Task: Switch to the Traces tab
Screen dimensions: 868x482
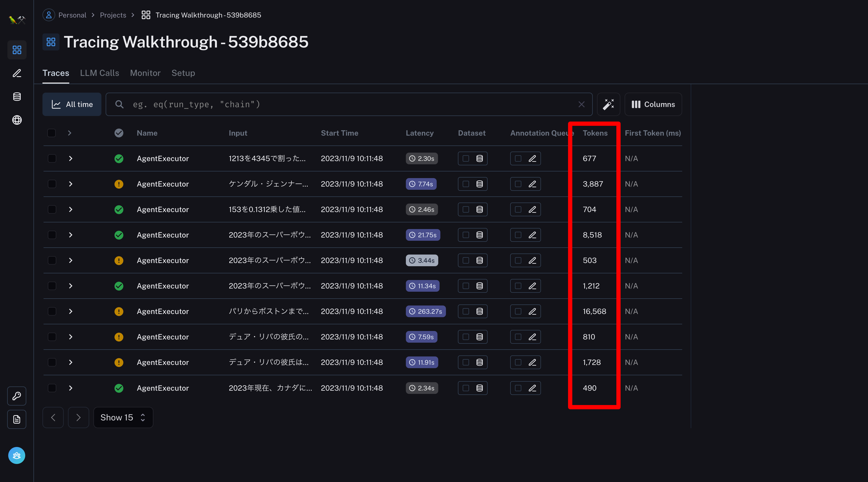Action: tap(55, 73)
